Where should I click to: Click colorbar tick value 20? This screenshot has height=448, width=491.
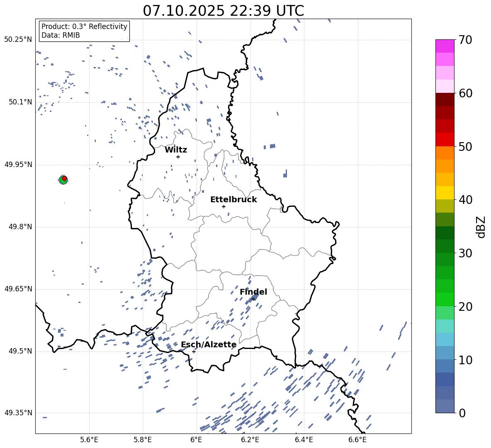(x=465, y=307)
